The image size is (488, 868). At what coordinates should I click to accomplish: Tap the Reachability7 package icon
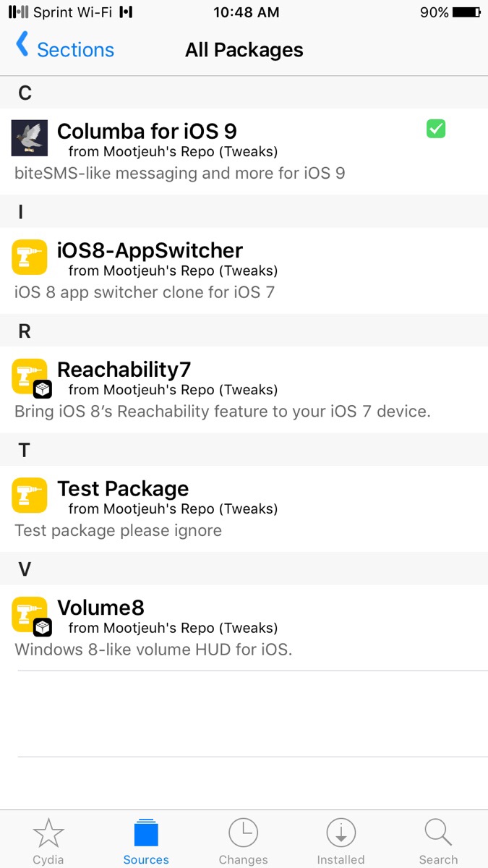click(30, 376)
